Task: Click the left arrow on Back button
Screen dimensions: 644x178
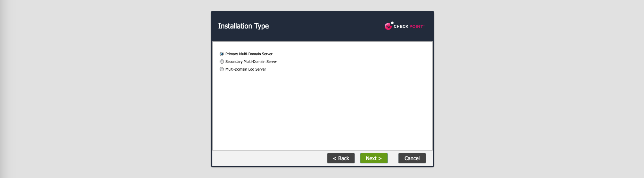Action: click(x=334, y=159)
